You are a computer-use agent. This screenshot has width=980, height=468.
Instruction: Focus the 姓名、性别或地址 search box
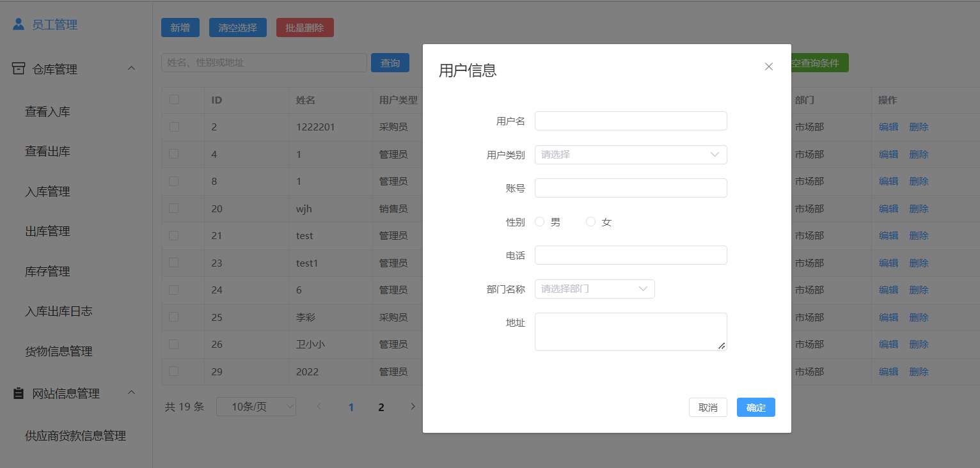coord(264,63)
